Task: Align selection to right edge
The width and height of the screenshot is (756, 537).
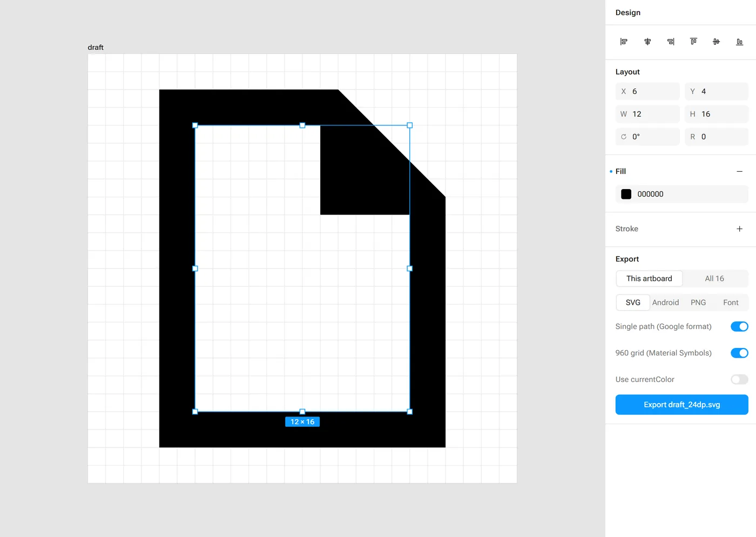Action: pyautogui.click(x=671, y=42)
